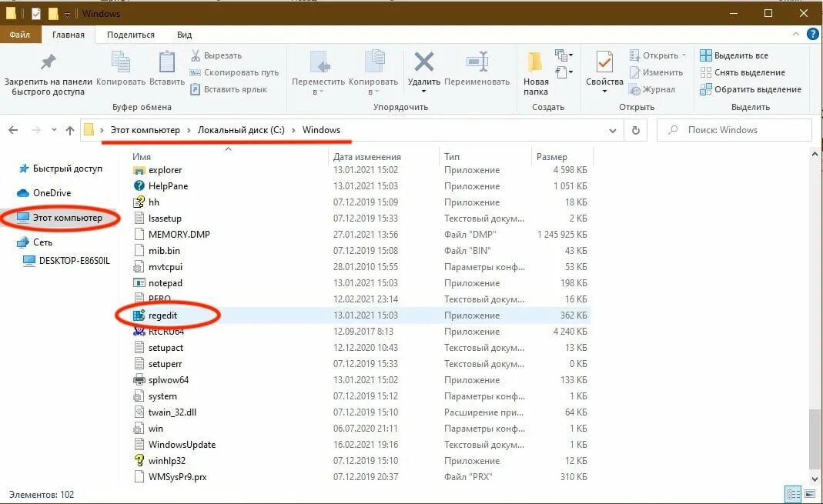The image size is (823, 504).
Task: Select the hh application icon
Action: pyautogui.click(x=139, y=202)
